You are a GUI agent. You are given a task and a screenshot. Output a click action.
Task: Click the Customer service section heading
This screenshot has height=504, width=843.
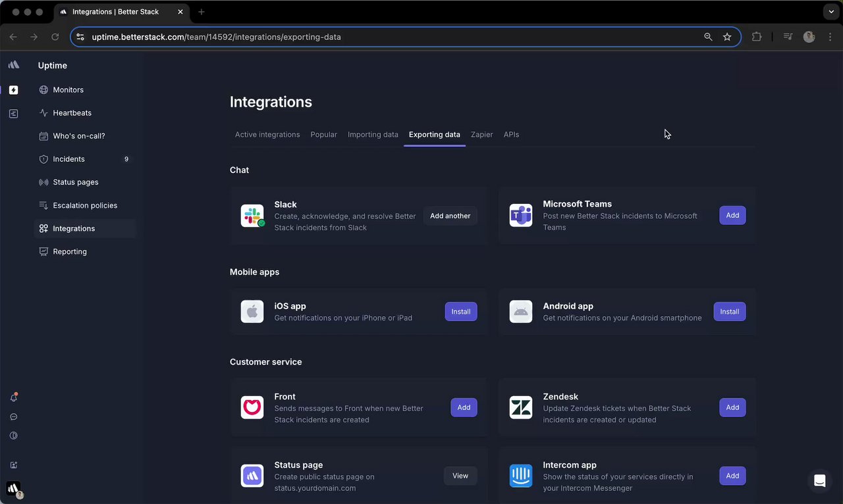pos(266,362)
